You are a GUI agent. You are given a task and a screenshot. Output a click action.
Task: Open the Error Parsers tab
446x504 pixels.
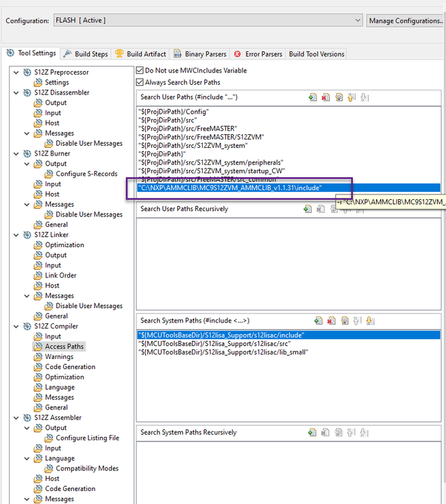point(258,54)
